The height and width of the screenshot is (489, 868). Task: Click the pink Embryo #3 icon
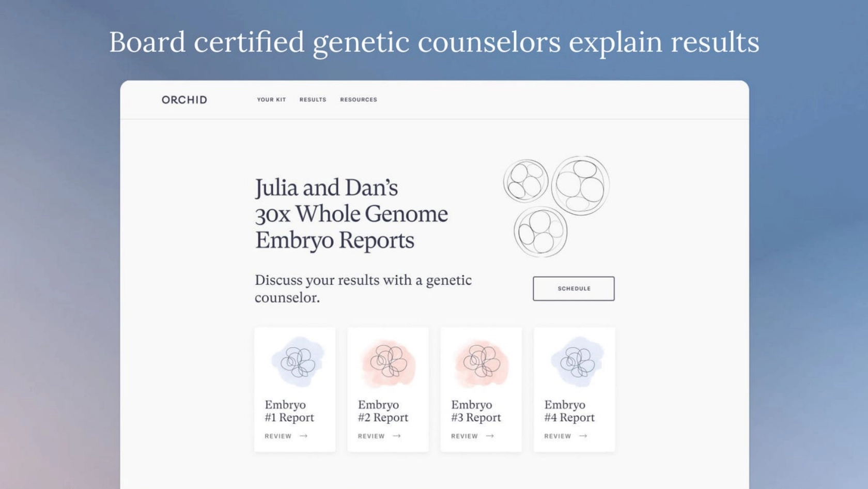482,361
